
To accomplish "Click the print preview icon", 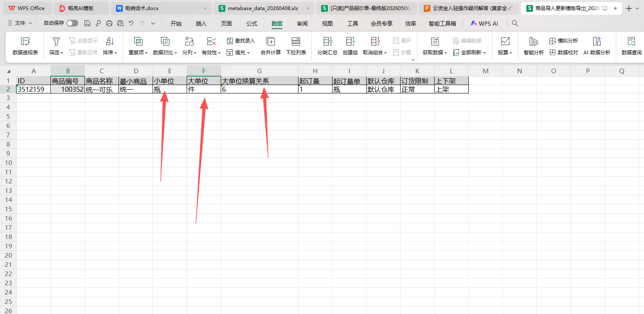I will (120, 24).
